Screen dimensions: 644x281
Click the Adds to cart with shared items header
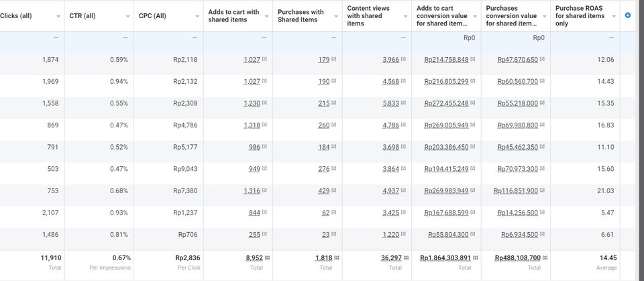(x=233, y=15)
